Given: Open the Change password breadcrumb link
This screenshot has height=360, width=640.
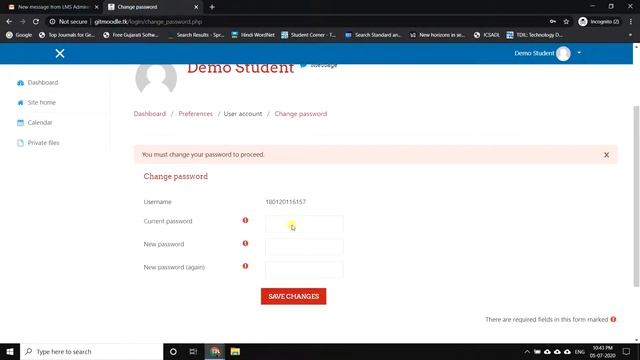Looking at the screenshot, I should (301, 114).
